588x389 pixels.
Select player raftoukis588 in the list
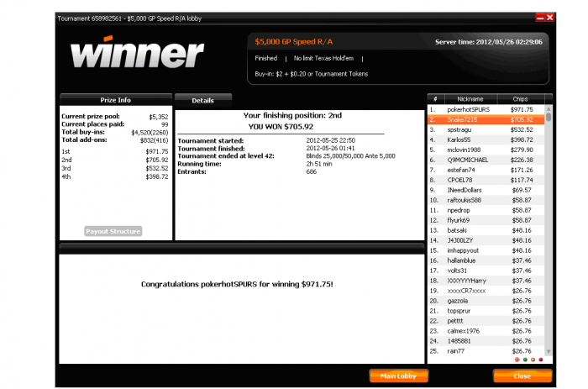[486, 200]
